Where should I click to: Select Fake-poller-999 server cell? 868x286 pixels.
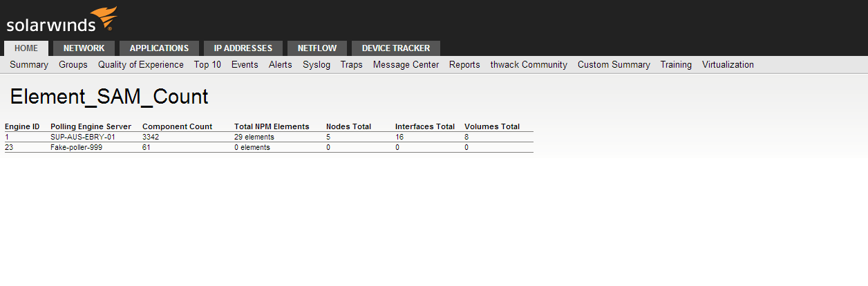(76, 147)
